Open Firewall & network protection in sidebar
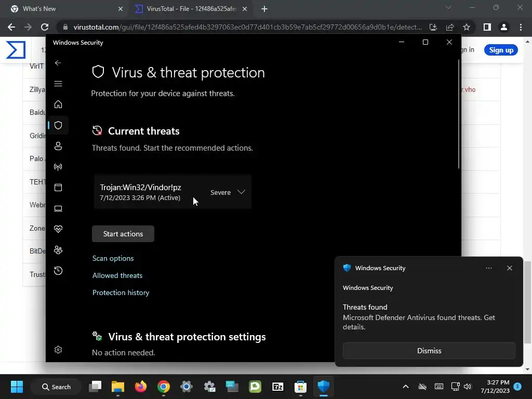 tap(58, 167)
